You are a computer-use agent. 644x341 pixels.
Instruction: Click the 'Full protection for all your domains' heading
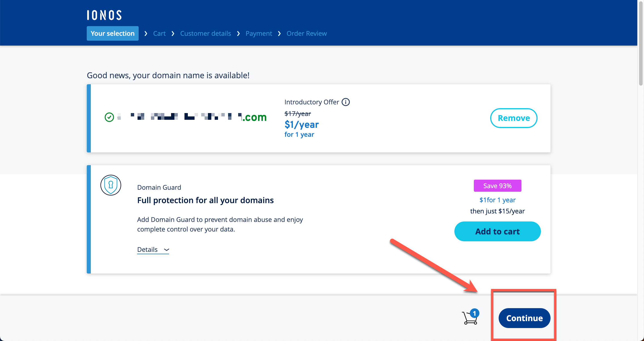point(205,200)
